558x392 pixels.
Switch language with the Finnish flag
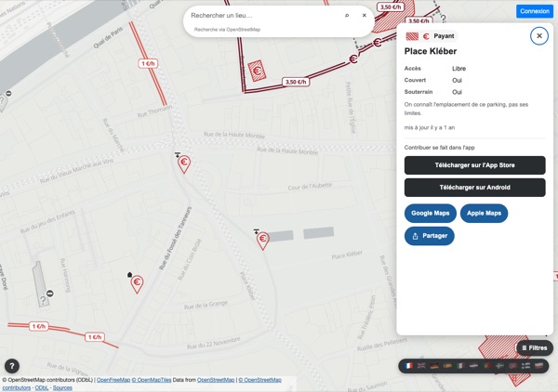525,366
